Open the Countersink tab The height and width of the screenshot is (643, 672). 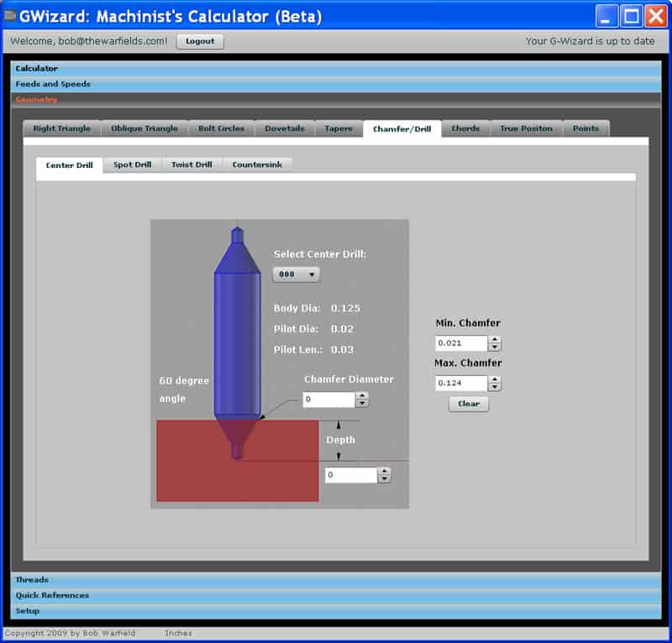click(x=260, y=165)
